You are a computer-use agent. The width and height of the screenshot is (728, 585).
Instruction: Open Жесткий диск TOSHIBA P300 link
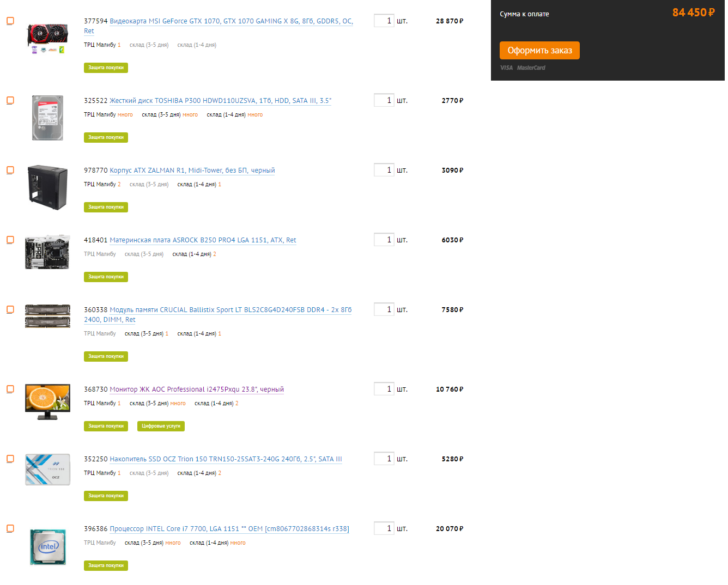click(x=220, y=101)
